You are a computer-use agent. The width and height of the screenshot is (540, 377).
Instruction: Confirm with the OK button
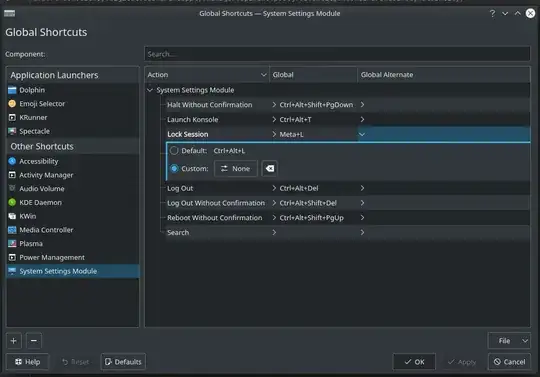[414, 362]
